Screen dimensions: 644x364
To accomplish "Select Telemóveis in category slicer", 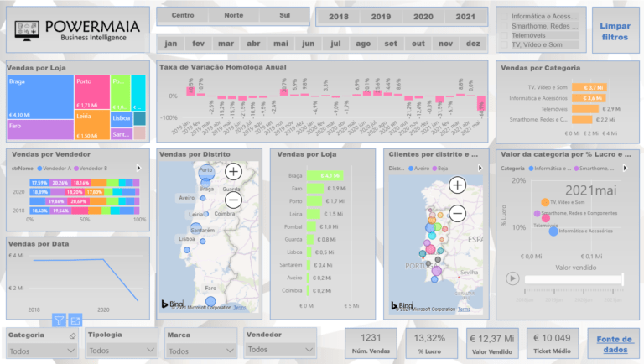I will [535, 36].
